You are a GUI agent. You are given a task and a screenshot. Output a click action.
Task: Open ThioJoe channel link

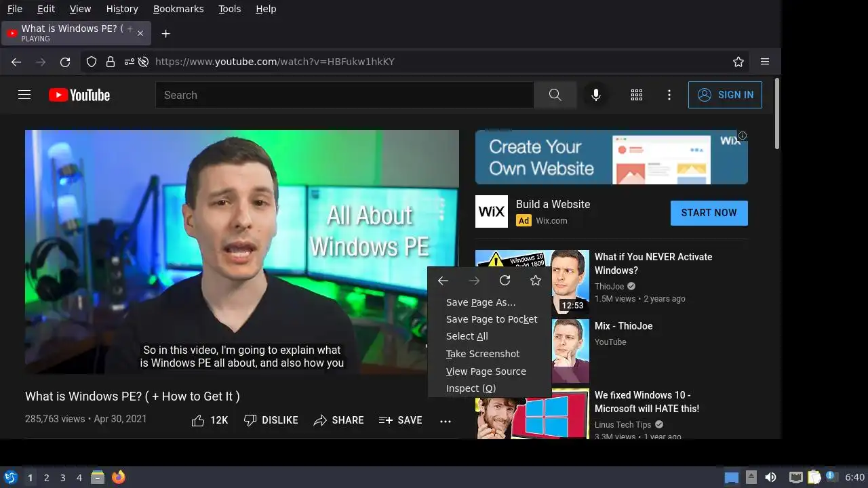click(610, 287)
